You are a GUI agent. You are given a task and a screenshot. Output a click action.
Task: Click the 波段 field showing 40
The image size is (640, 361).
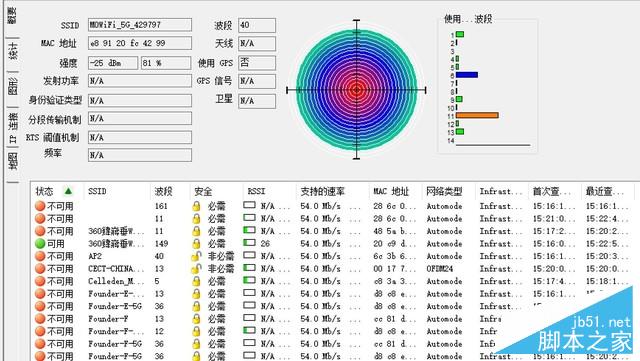coord(257,25)
